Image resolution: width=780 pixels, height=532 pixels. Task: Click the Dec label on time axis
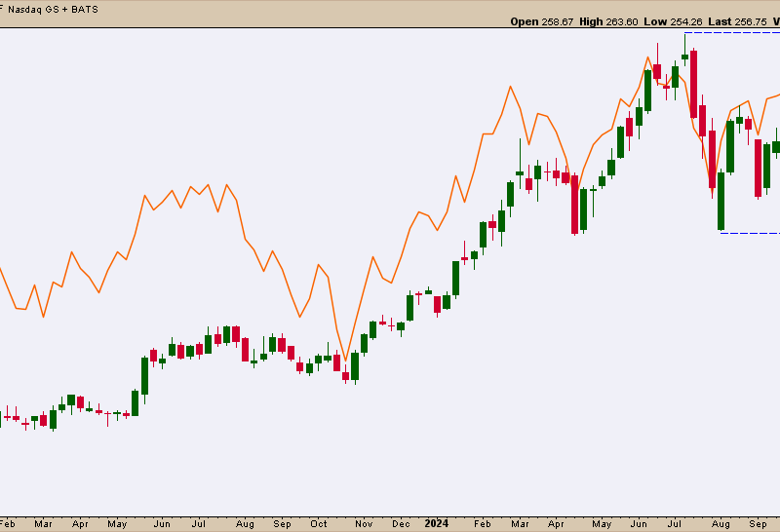pos(401,524)
